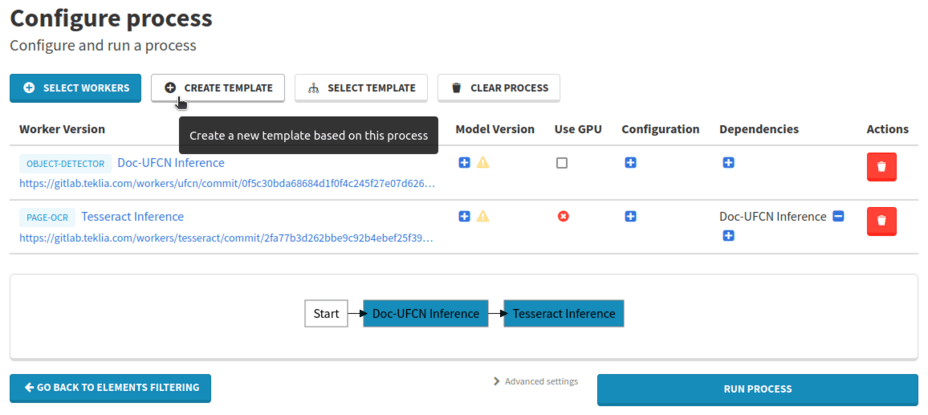Image resolution: width=928 pixels, height=415 pixels.
Task: Expand Advanced settings
Action: tap(536, 382)
